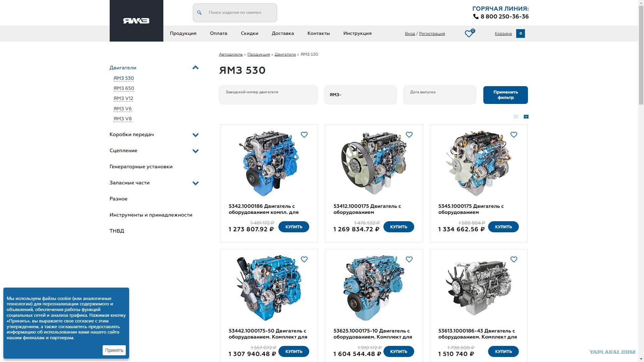The image size is (644, 362).
Task: Open the Скидки menu item
Action: (250, 34)
